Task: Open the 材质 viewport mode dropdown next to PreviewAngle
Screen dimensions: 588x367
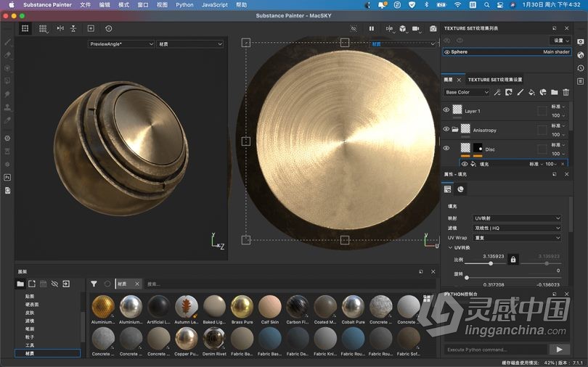Action: 190,44
